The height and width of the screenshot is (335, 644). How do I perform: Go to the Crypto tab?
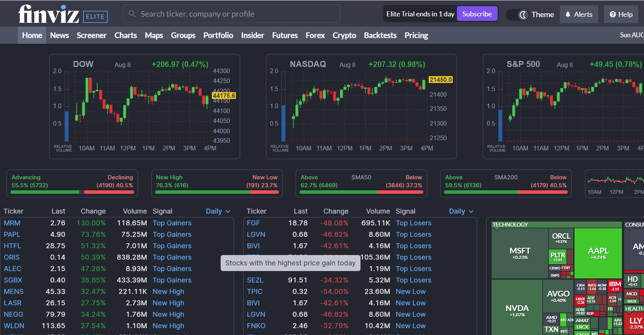(x=344, y=35)
